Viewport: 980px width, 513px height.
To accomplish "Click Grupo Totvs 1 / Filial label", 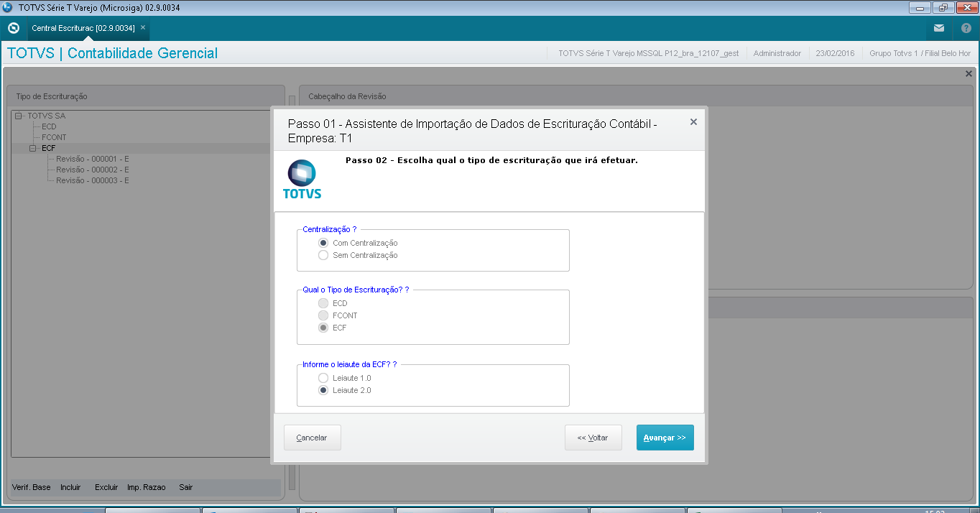I will [920, 53].
